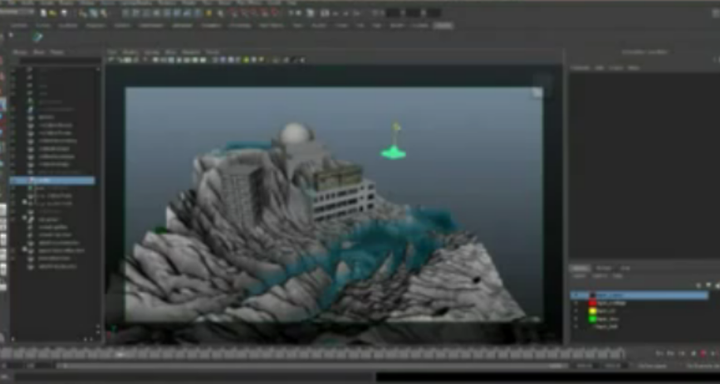Open the Outliner Show menu

pos(39,52)
